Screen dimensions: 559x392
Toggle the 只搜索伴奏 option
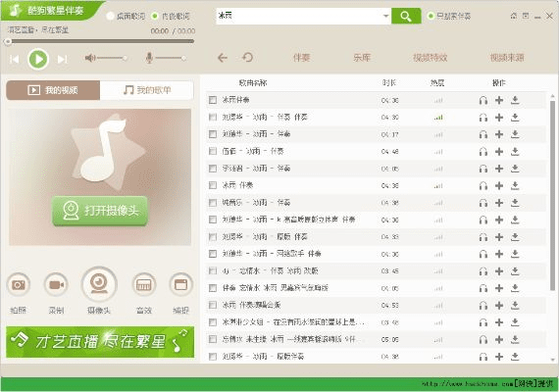click(x=431, y=16)
